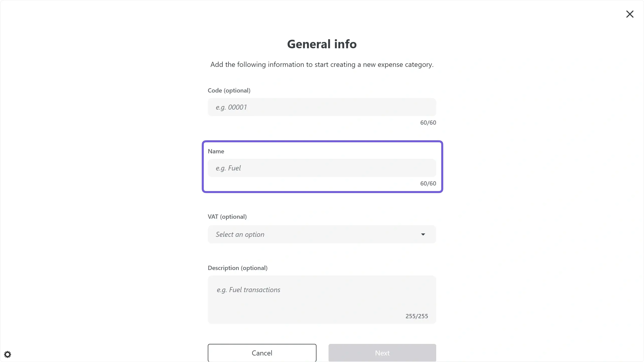Click the 'Code (optional)' label
This screenshot has height=362, width=644.
coord(229,90)
